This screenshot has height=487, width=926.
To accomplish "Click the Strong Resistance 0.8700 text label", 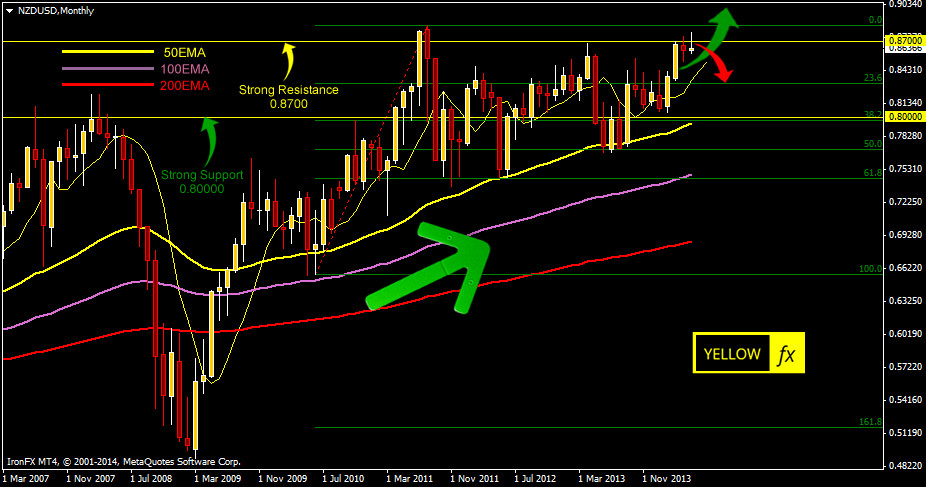I will [x=288, y=96].
